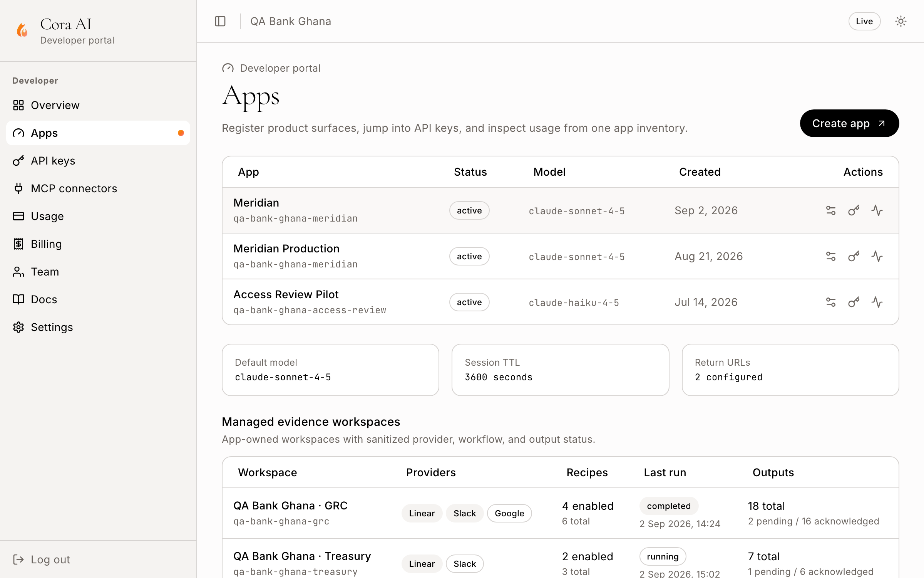Select Apps in the sidebar
The width and height of the screenshot is (924, 578).
(98, 133)
